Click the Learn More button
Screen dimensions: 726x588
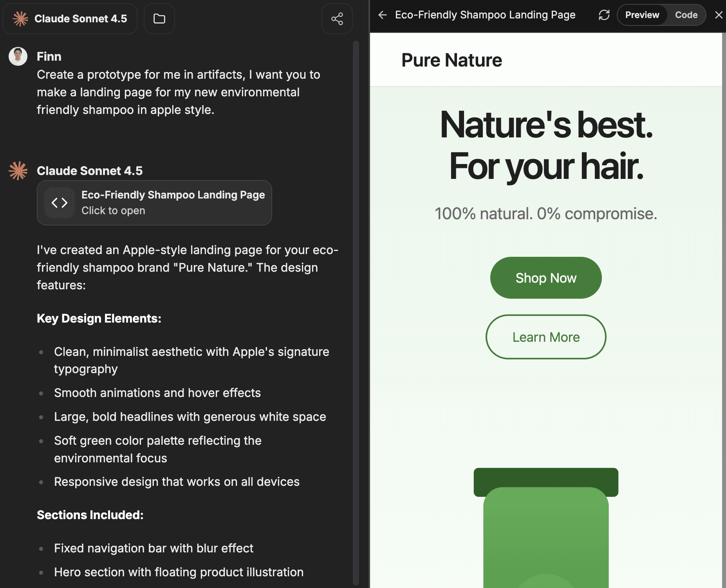tap(546, 337)
